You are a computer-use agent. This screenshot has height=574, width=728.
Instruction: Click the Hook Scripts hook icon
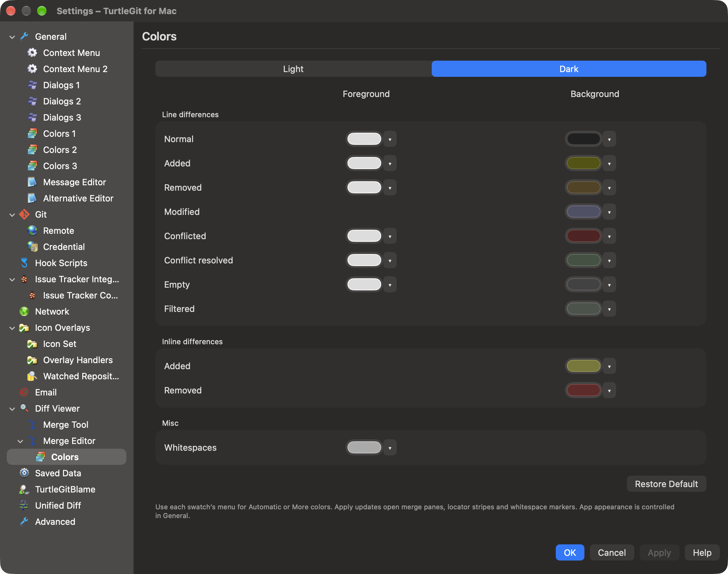click(24, 263)
